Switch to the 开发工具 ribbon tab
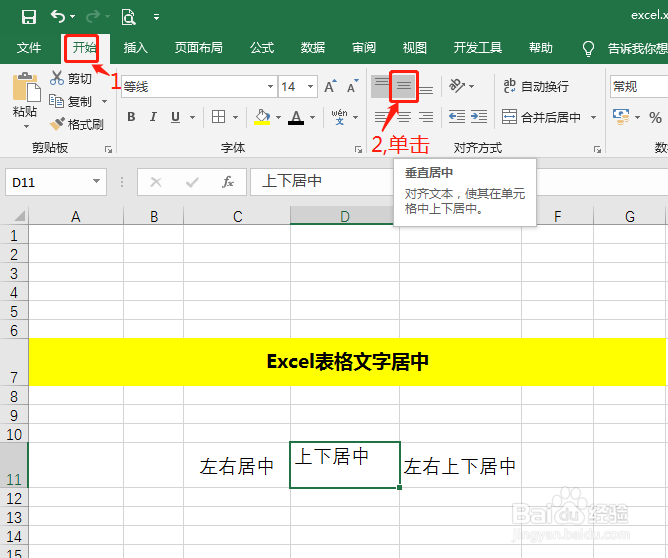Image resolution: width=668 pixels, height=558 pixels. 478,48
